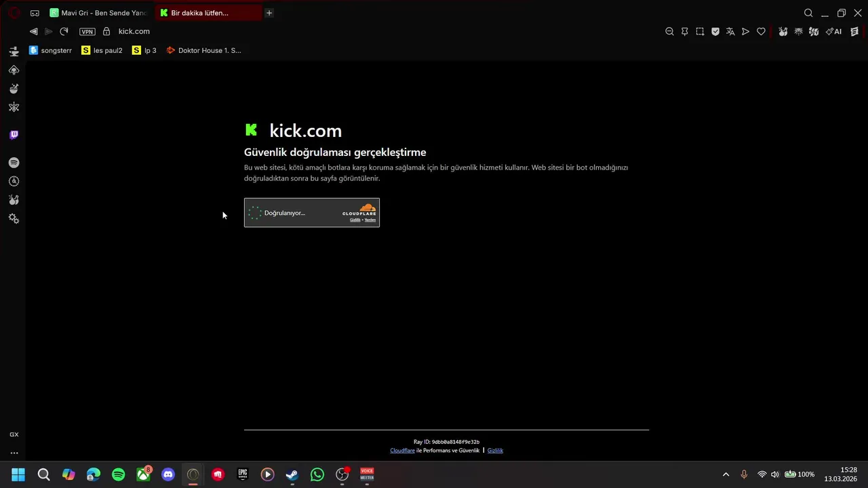
Task: Open sidebar settings gears icon
Action: 14,218
